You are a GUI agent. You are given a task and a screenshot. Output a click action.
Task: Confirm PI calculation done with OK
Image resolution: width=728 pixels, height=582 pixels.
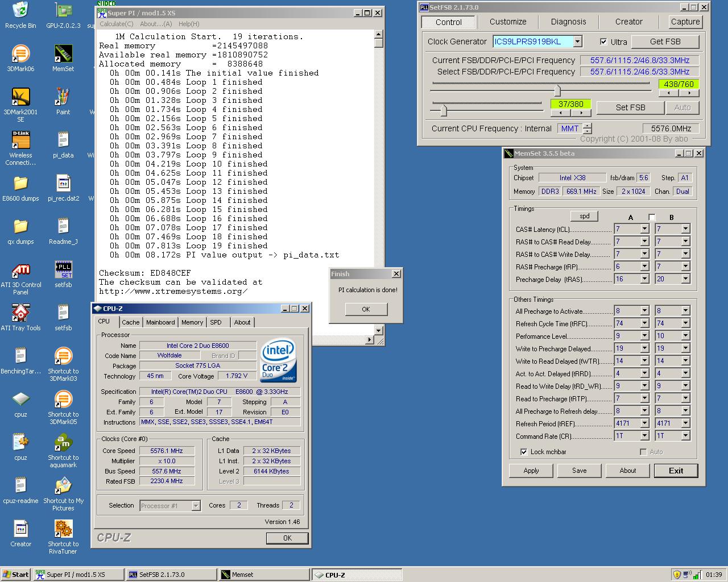(366, 309)
